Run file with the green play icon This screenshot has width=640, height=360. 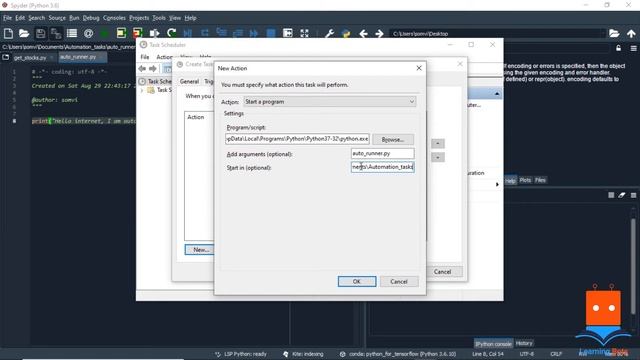(x=104, y=33)
